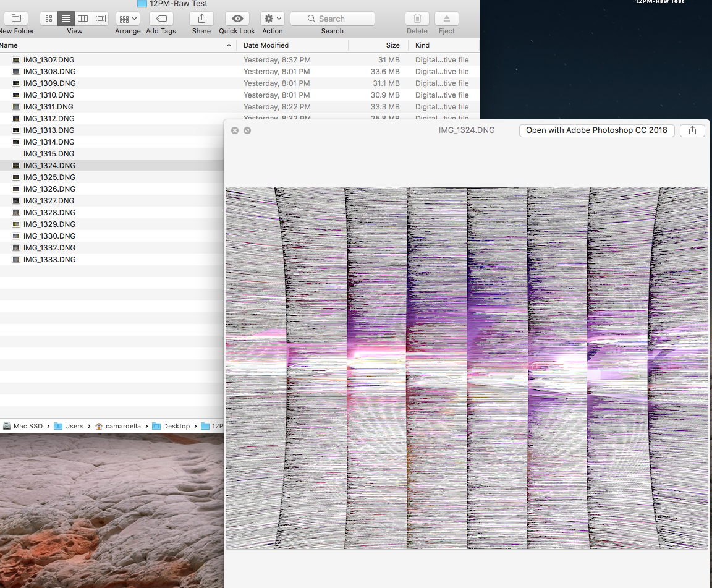The width and height of the screenshot is (712, 588).
Task: Select file IMG_1308.DNG
Action: point(49,71)
